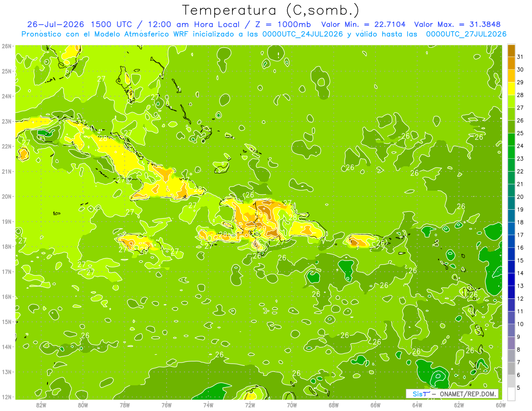Click the '23' color scale label
This screenshot has height=411, width=532.
[x=520, y=159]
